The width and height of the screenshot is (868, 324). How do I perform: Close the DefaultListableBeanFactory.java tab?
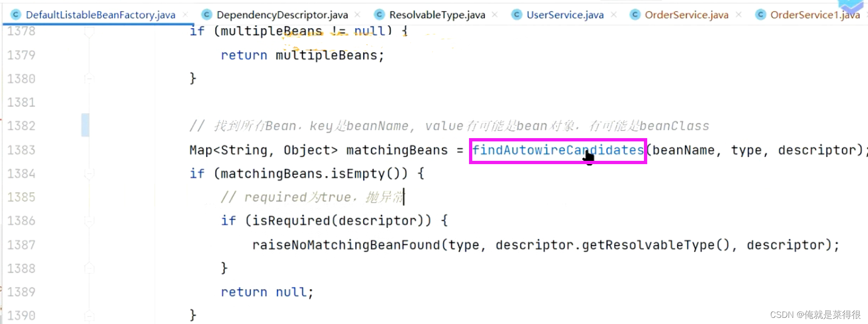click(185, 15)
